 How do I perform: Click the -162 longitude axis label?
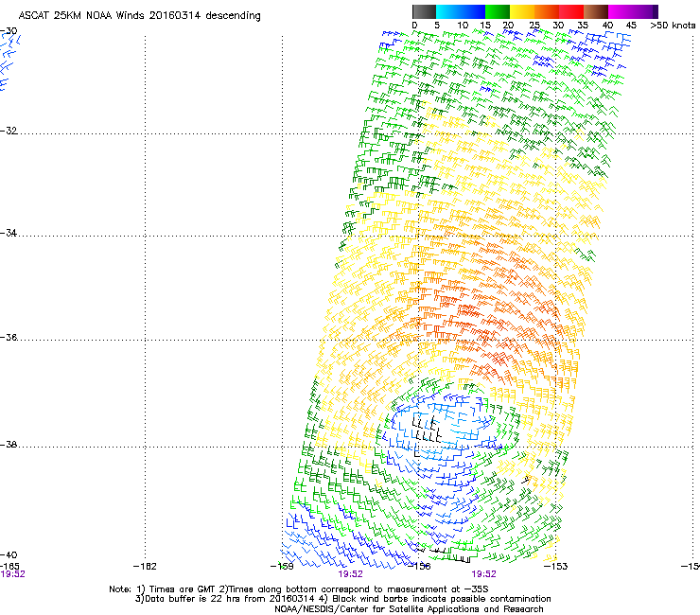tap(145, 567)
